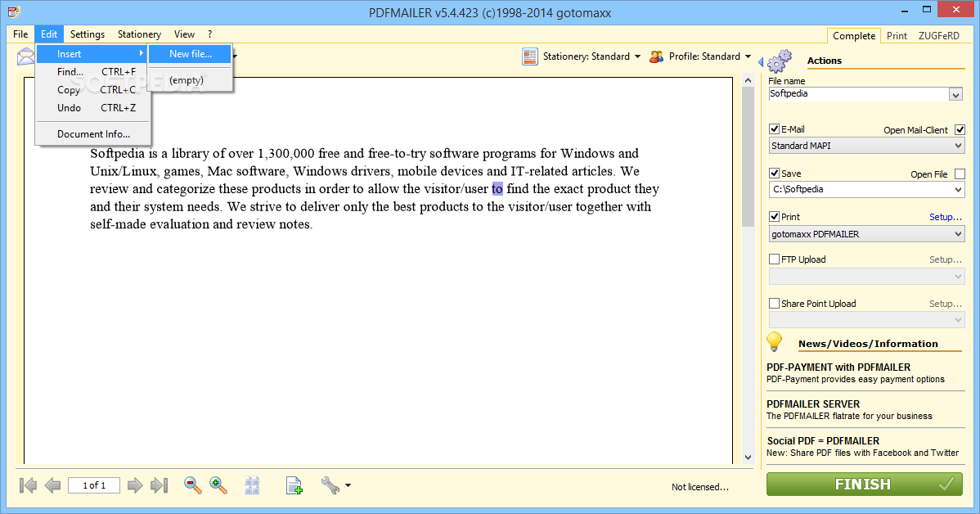Click the Share Point Upload Setup... link
Viewport: 980px width, 514px height.
(x=945, y=304)
